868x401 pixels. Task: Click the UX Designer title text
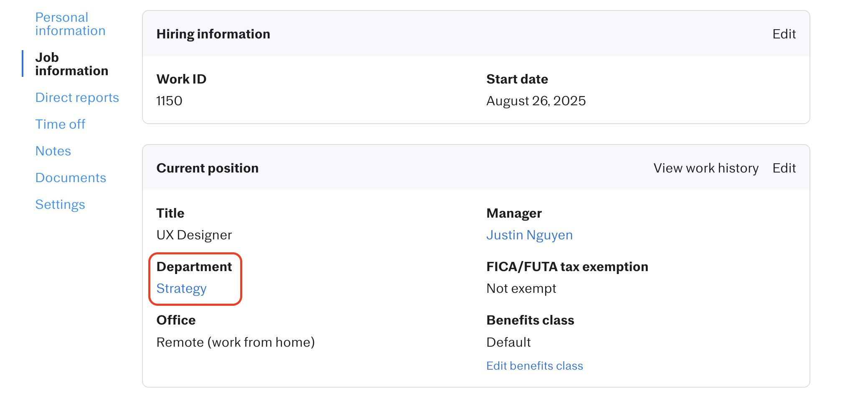click(194, 235)
